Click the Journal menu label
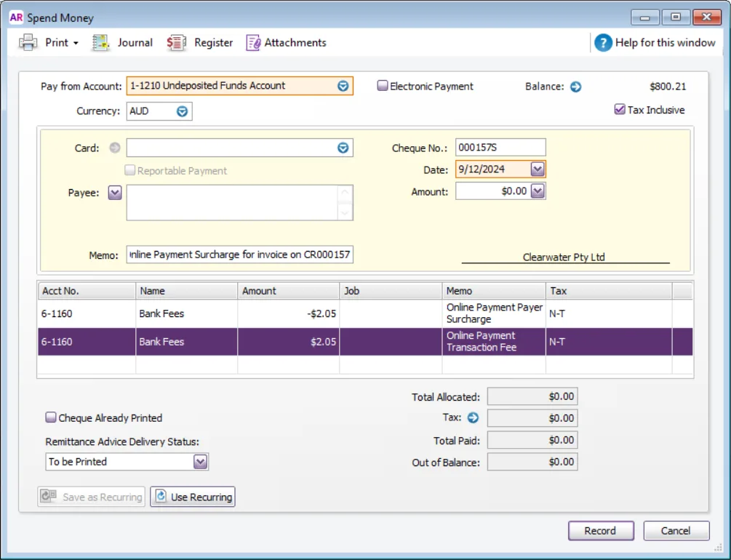The image size is (731, 560). click(x=135, y=42)
